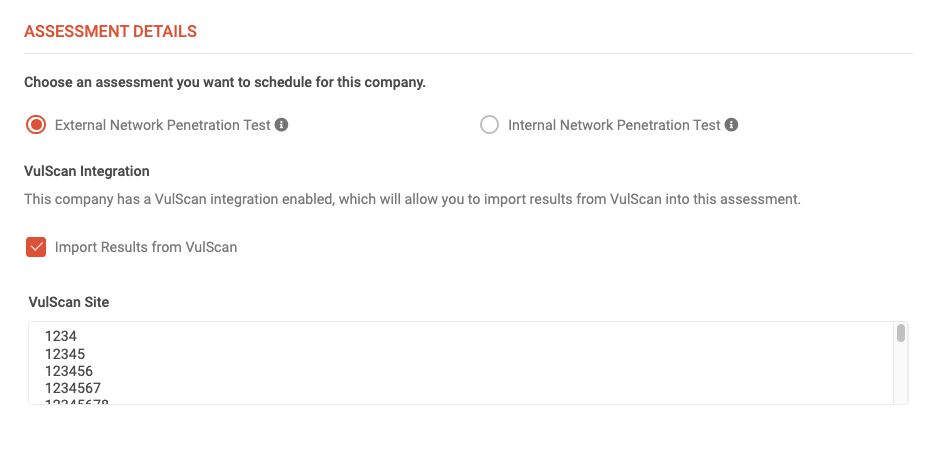945x449 pixels.
Task: Click the "Internal Network Penetration Test" label text
Action: [x=614, y=126]
